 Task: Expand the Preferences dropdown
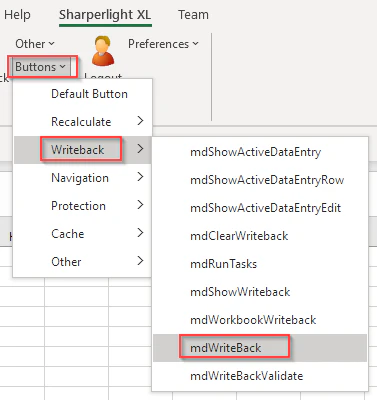pos(163,44)
